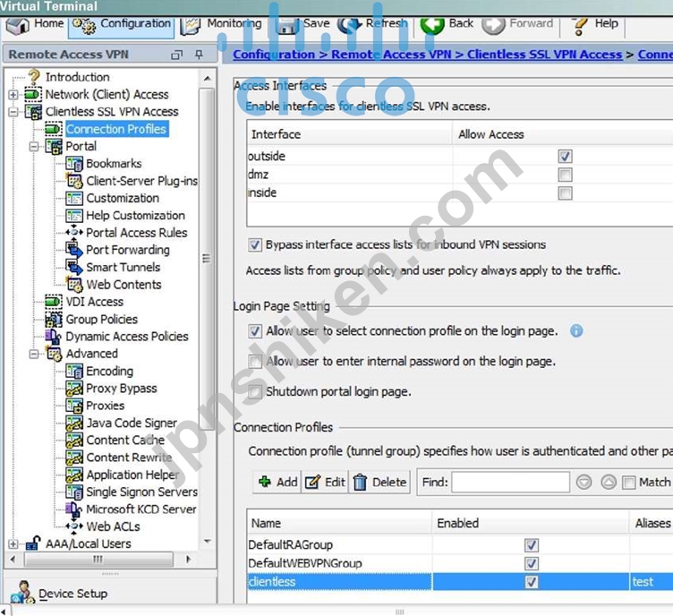Select Content Cache tree item

click(x=125, y=440)
